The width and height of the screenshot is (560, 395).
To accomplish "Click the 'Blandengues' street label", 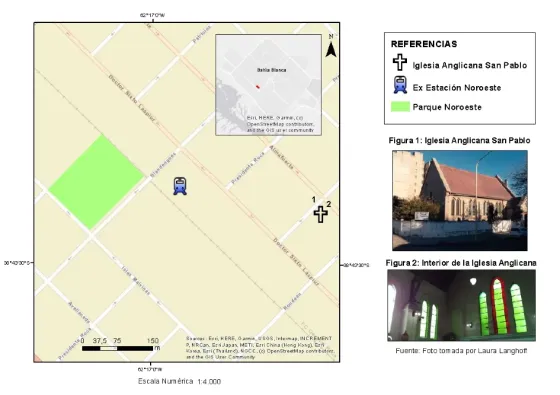I will (163, 165).
